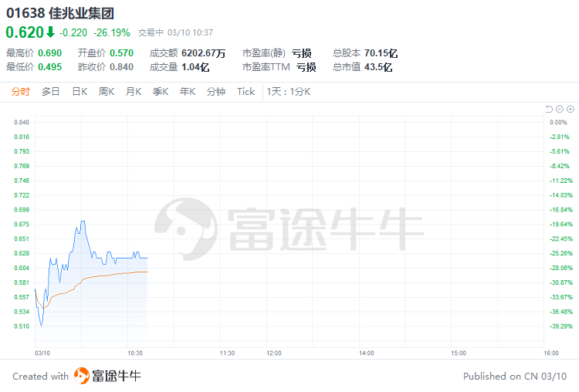Image resolution: width=579 pixels, height=392 pixels.
Task: Click the 市盈率(静) 亏损 value
Action: click(301, 53)
